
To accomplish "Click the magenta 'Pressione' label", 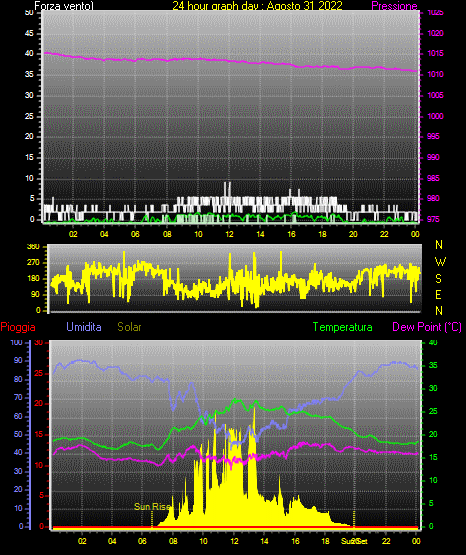I will coord(394,6).
